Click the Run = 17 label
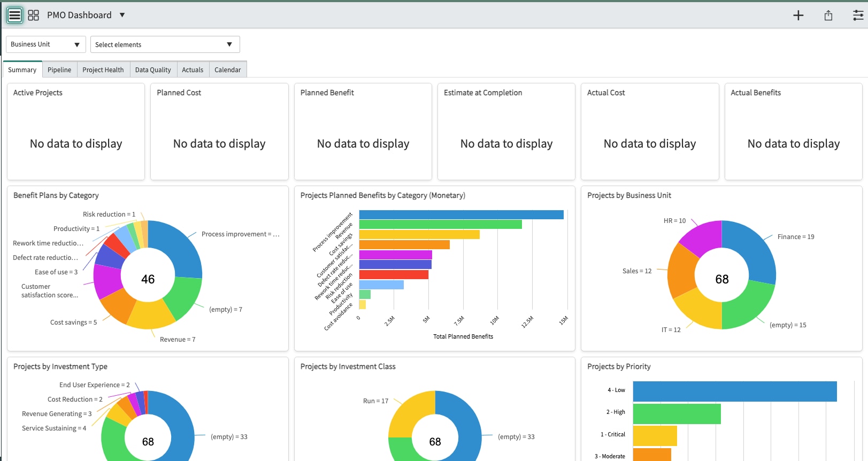Viewport: 868px width, 461px height. 376,401
